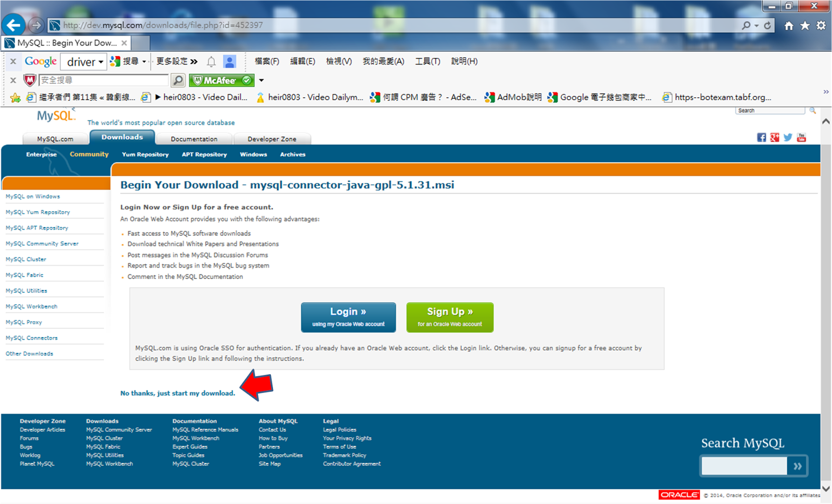Click the McAfee green status button

[x=222, y=80]
